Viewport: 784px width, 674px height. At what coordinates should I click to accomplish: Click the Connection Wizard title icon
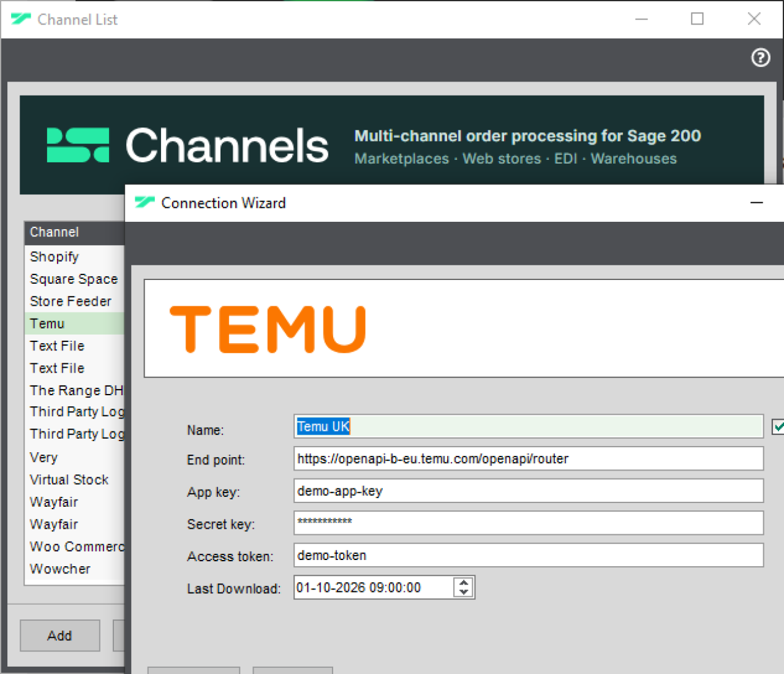coord(145,202)
